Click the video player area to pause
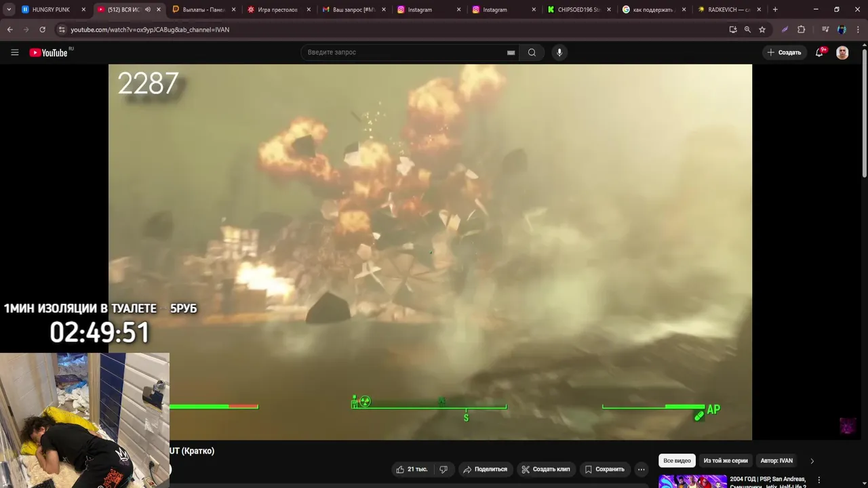 (430, 252)
